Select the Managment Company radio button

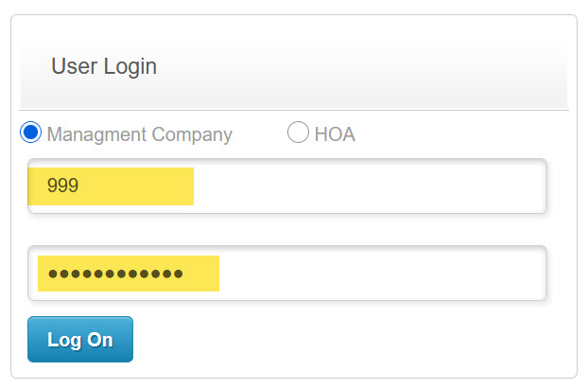pos(31,133)
